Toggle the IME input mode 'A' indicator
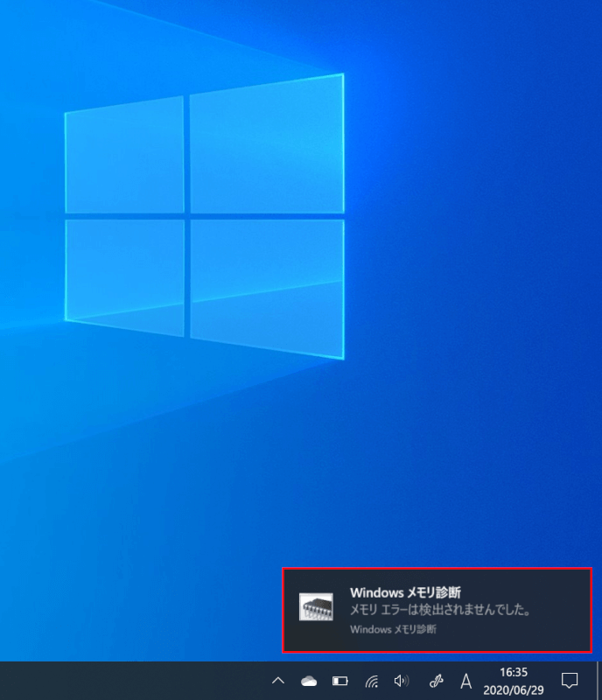This screenshot has height=700, width=602. [x=466, y=680]
